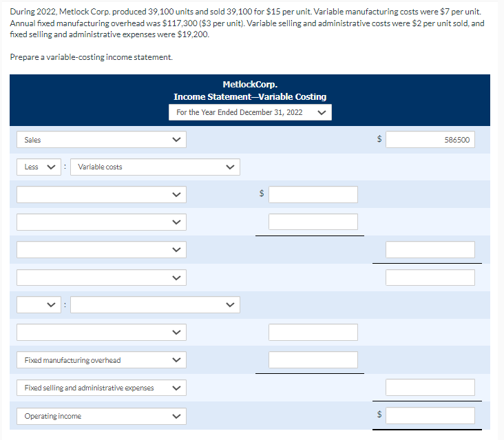Click the Sales amount field showing 586500

tap(430, 140)
